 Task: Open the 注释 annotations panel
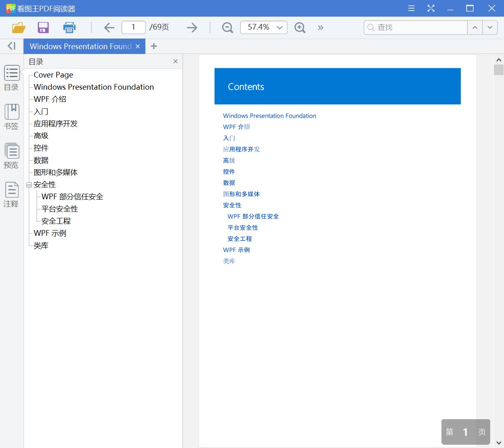(12, 195)
